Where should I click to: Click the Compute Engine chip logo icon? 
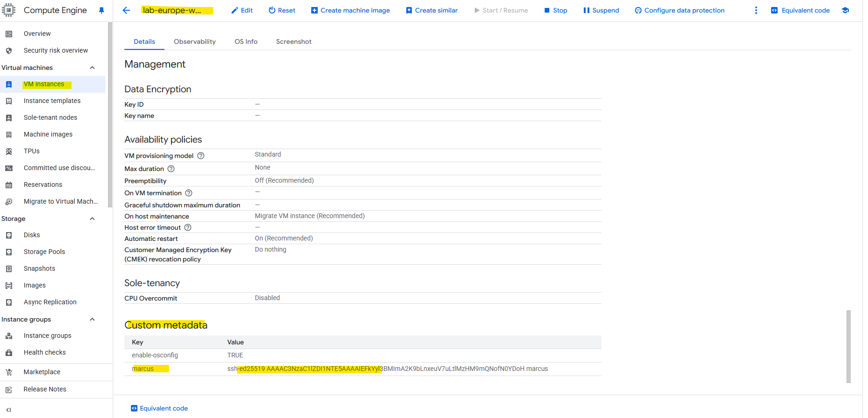(8, 10)
